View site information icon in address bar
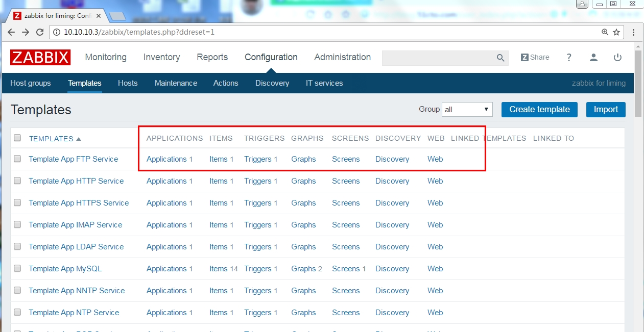This screenshot has width=644, height=332. [56, 32]
